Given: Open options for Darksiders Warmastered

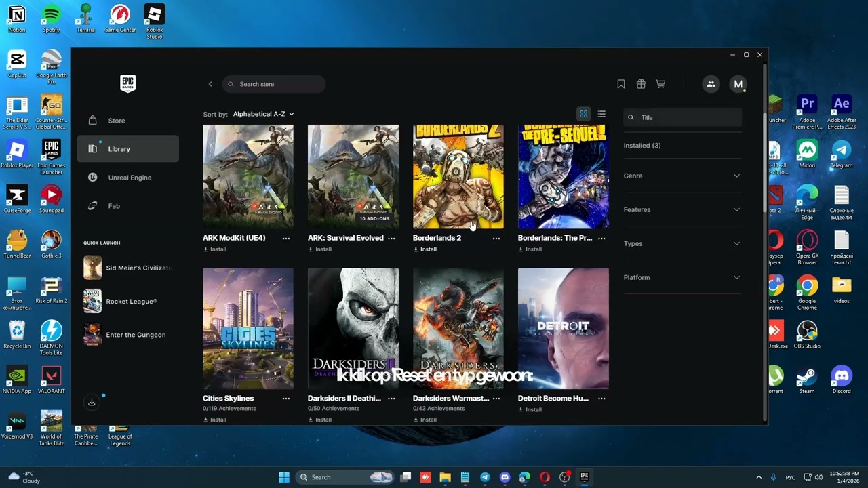Looking at the screenshot, I should (496, 399).
